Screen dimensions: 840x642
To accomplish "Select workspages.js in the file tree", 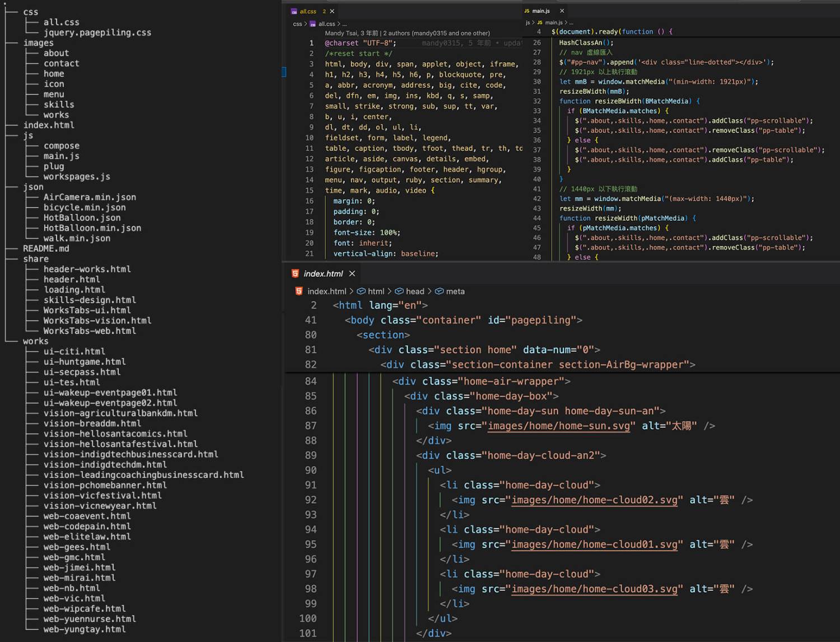I will tap(77, 176).
